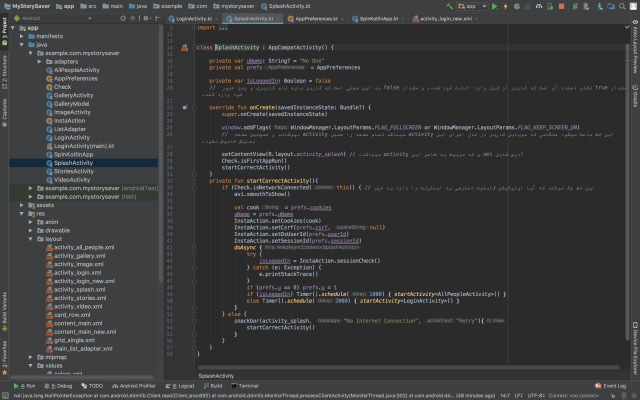
Task: Collapse the java folder
Action: 22,45
